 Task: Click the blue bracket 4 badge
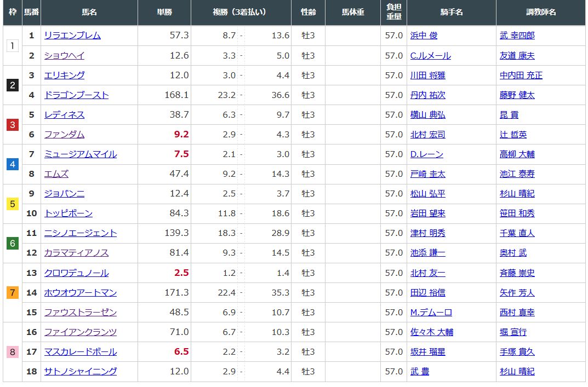coord(13,164)
